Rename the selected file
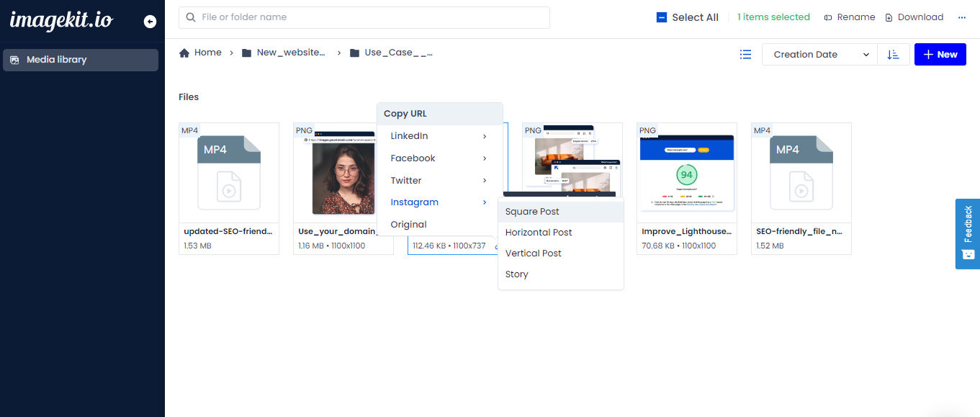 click(850, 17)
